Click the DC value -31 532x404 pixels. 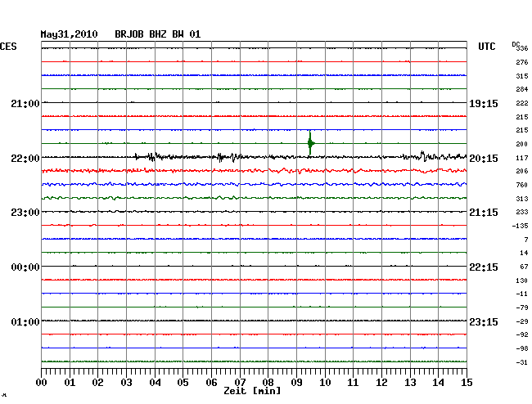tap(522, 362)
